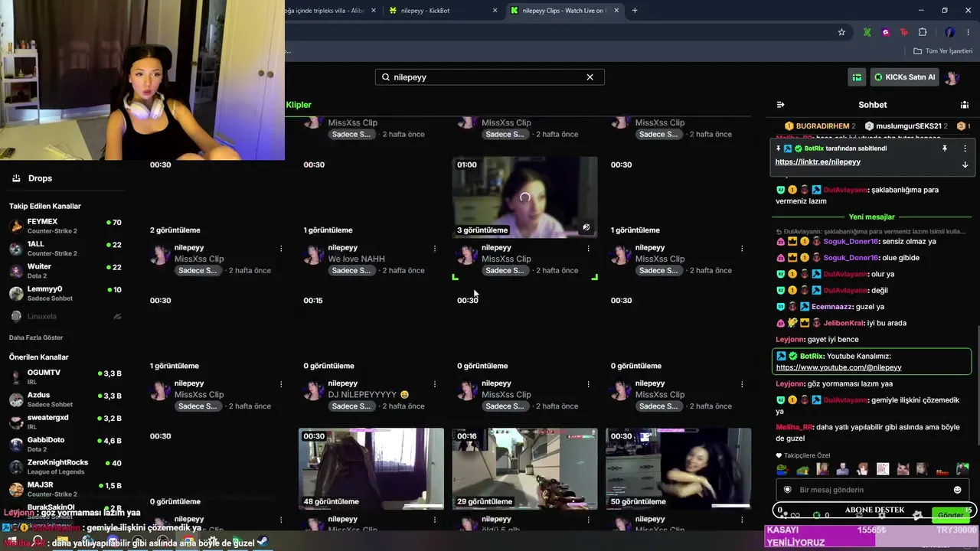Select the Klipler tab
980x551 pixels.
299,105
